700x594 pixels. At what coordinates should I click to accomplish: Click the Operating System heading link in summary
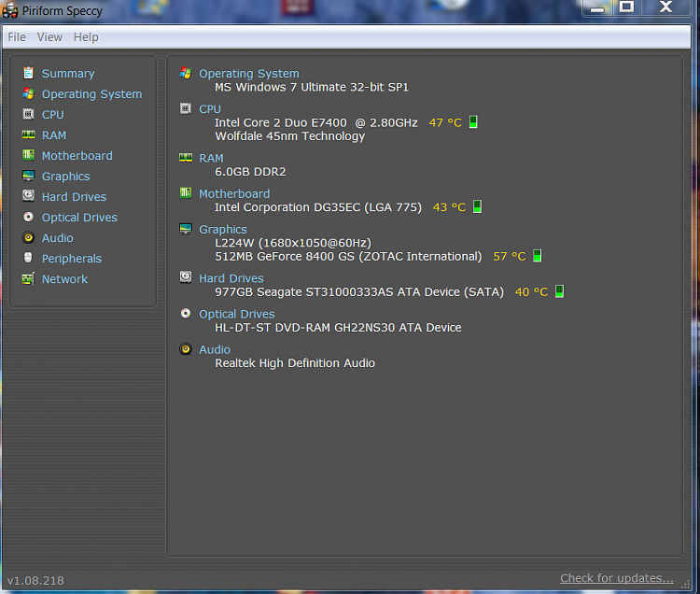249,73
